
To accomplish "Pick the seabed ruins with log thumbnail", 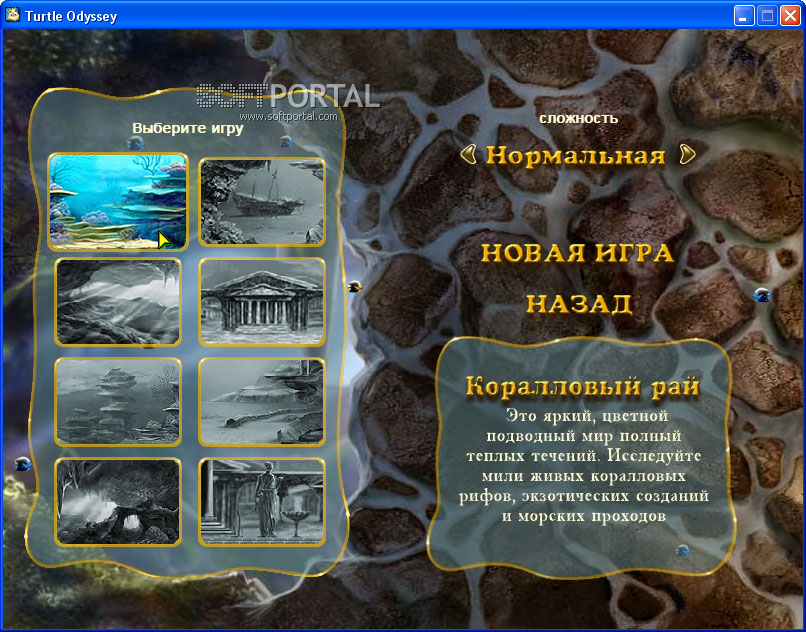I will (262, 402).
